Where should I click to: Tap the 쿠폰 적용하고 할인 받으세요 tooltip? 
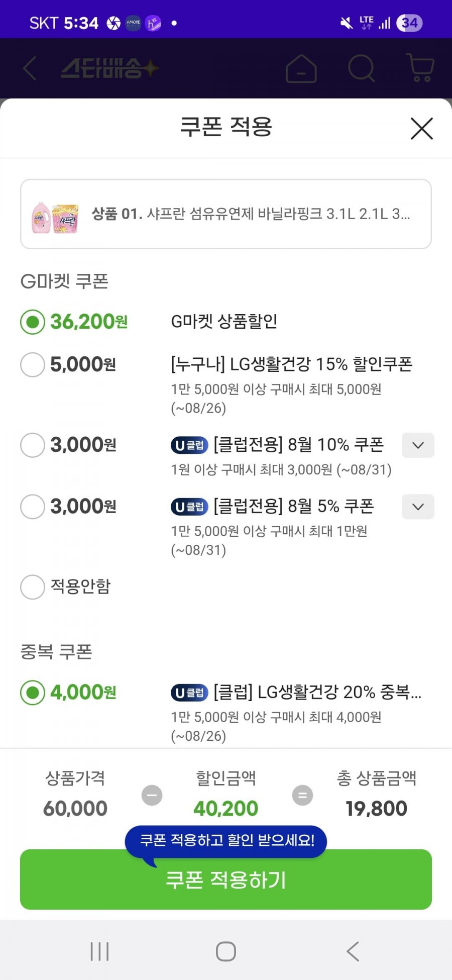tap(226, 842)
